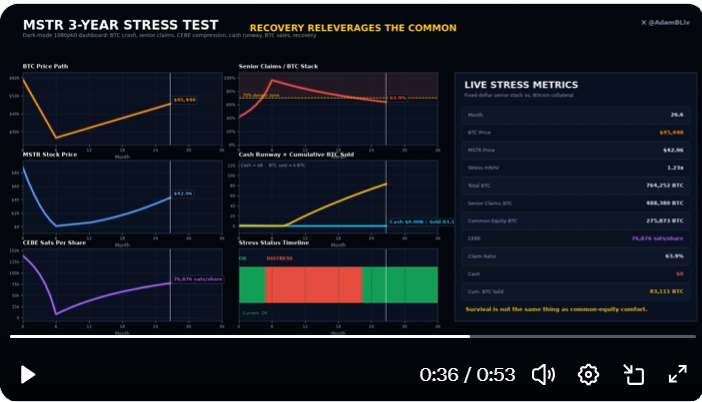Seek using the video progress bar
The width and height of the screenshot is (702, 402).
tap(353, 336)
